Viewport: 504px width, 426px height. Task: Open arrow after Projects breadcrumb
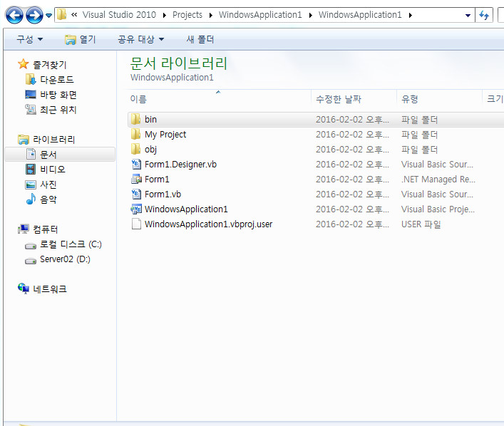point(211,15)
